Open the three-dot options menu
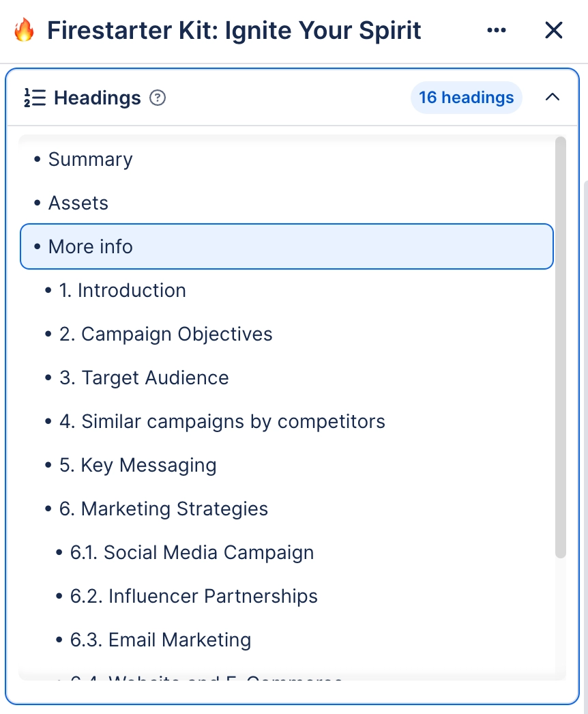The image size is (588, 714). pyautogui.click(x=496, y=30)
